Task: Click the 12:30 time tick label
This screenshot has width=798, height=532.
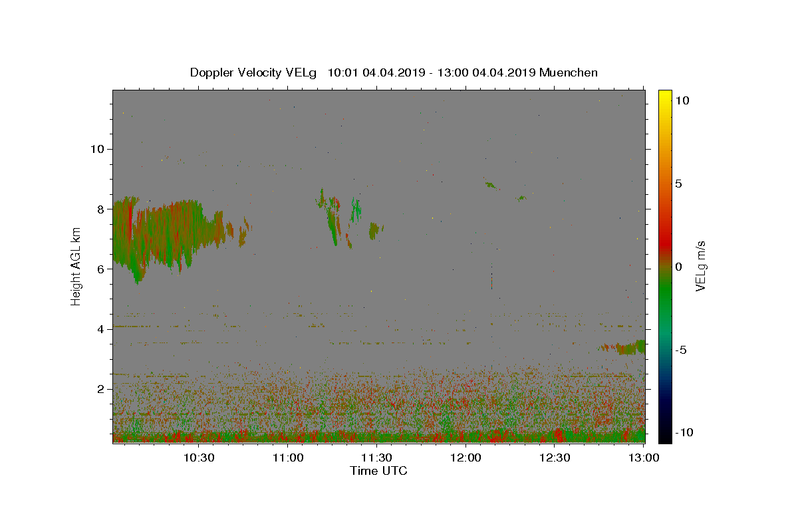Action: pos(555,458)
